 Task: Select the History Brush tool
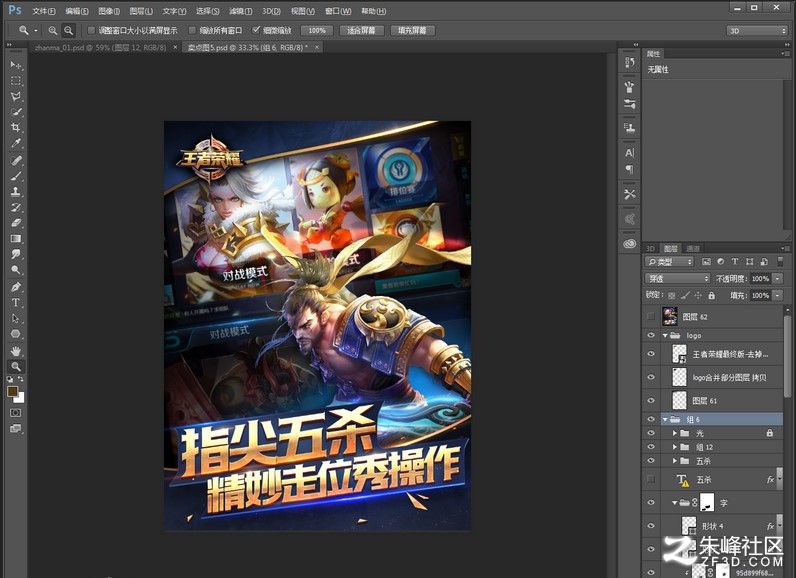(x=16, y=207)
